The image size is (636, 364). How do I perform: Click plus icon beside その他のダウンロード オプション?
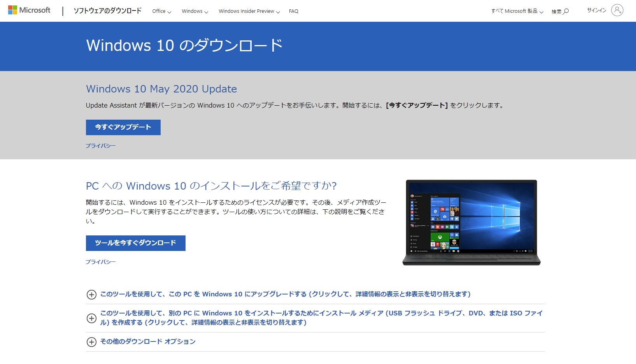click(x=91, y=342)
